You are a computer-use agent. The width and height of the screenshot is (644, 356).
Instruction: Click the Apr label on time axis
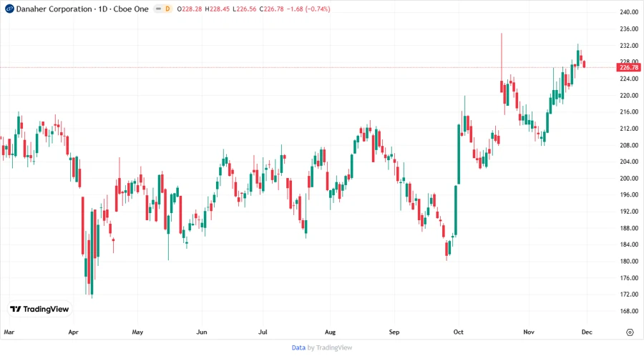pyautogui.click(x=74, y=332)
